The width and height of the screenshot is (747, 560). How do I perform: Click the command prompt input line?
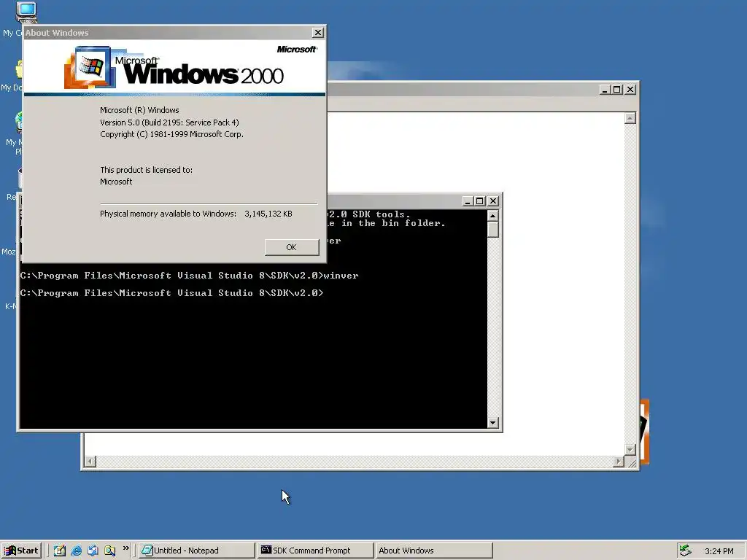(x=171, y=293)
